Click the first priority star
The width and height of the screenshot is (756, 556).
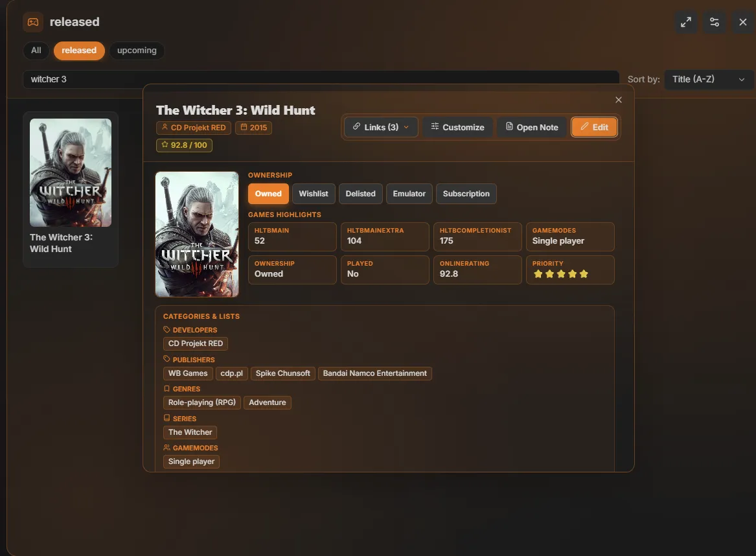(x=538, y=274)
